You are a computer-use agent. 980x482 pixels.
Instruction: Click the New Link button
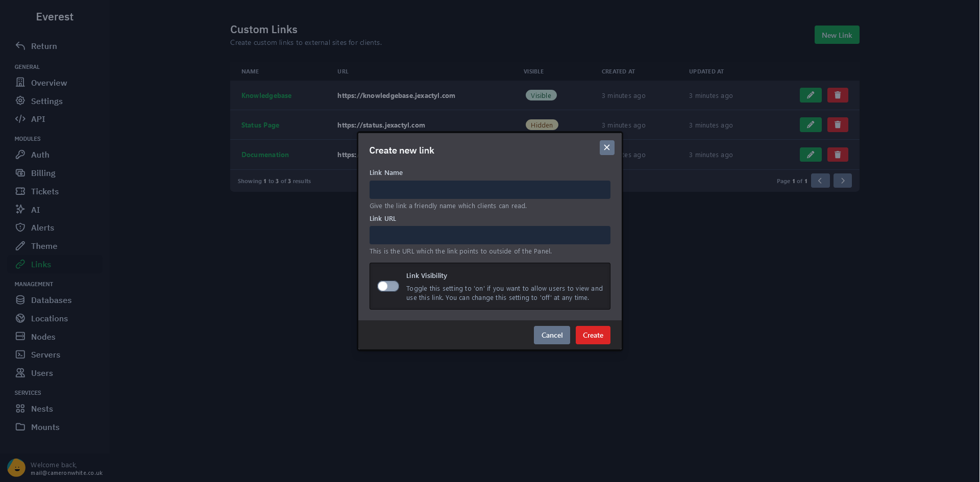(837, 35)
